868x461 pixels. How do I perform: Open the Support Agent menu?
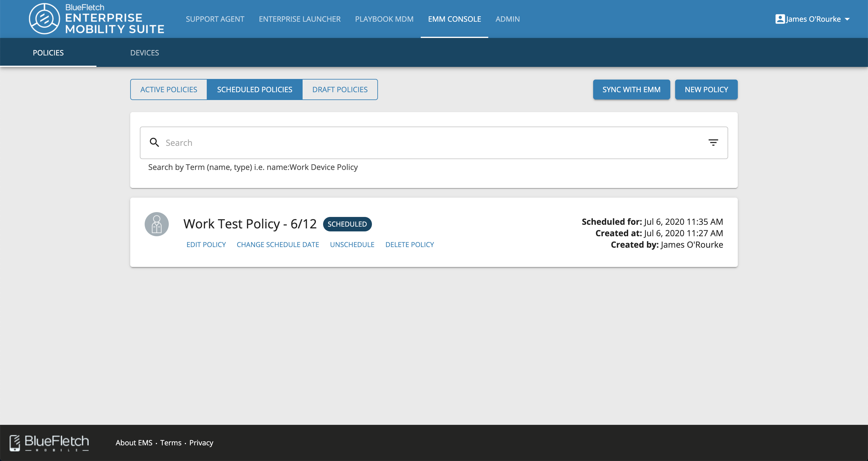215,19
